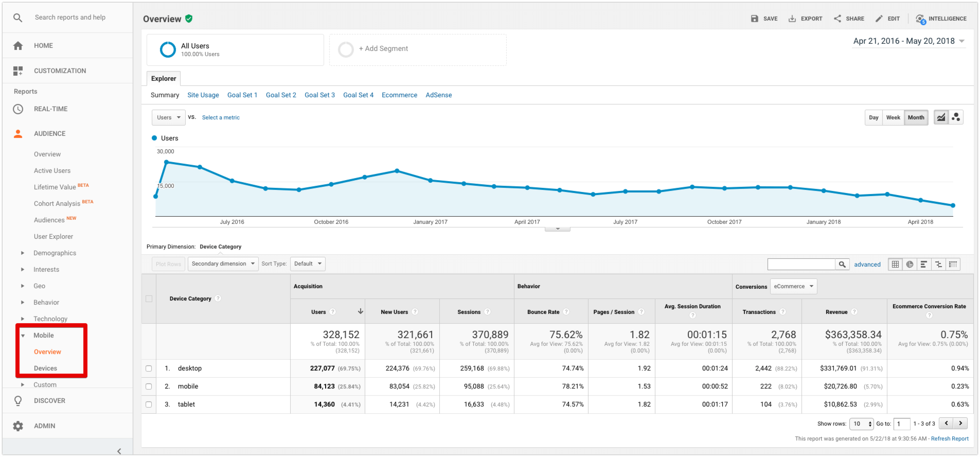Viewport: 980px width, 457px height.
Task: Open the date range picker dropdown
Action: tap(909, 41)
